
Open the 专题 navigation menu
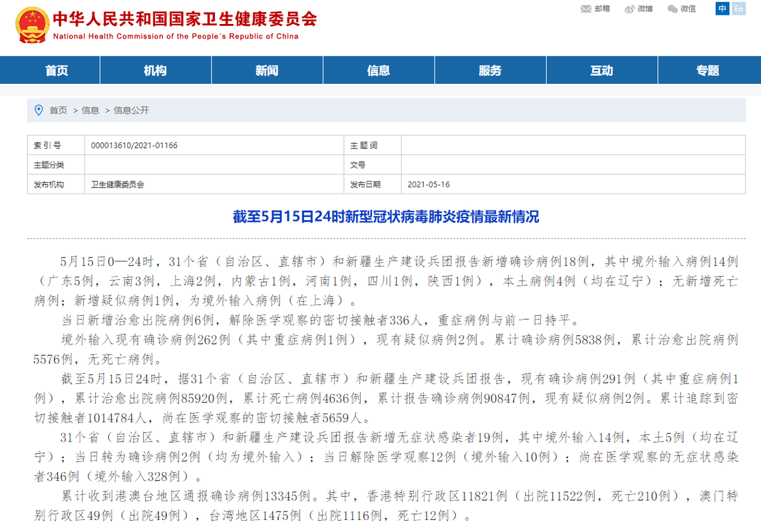pyautogui.click(x=706, y=70)
